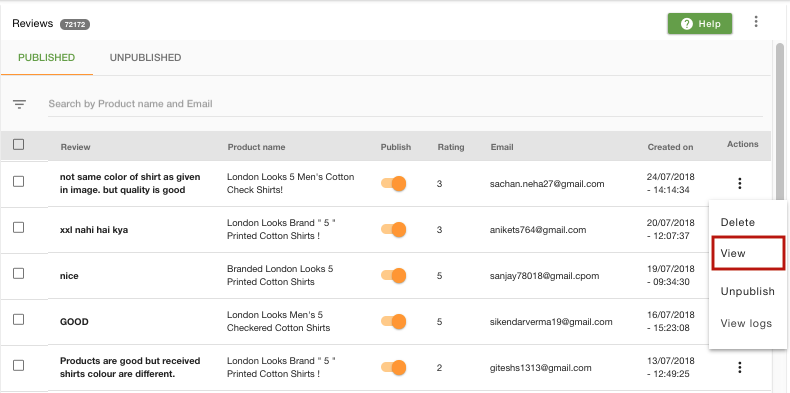
Task: Click email sikendarverma19@gmail.com
Action: pyautogui.click(x=551, y=321)
